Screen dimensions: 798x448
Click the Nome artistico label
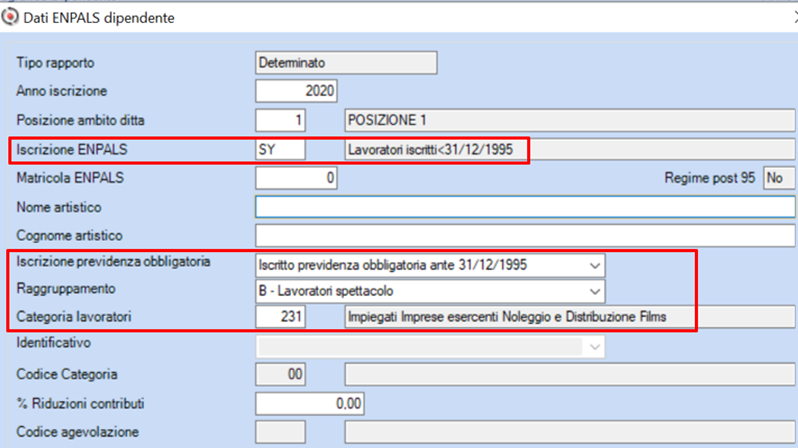(59, 207)
